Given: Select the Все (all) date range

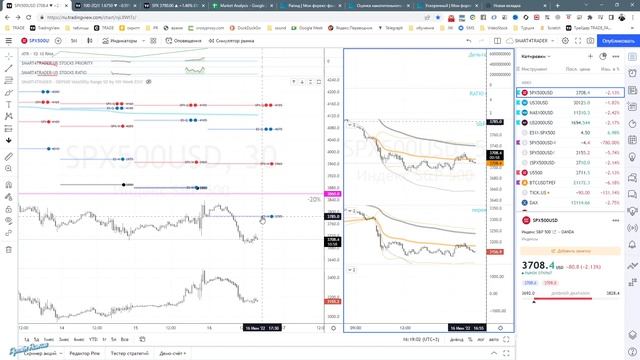Looking at the screenshot, I should tap(124, 339).
